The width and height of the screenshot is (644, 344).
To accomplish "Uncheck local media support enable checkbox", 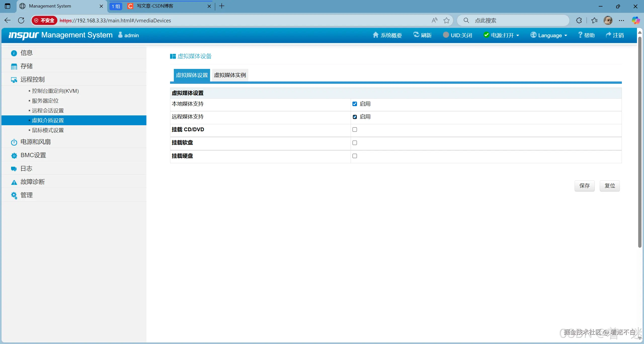I will 355,104.
